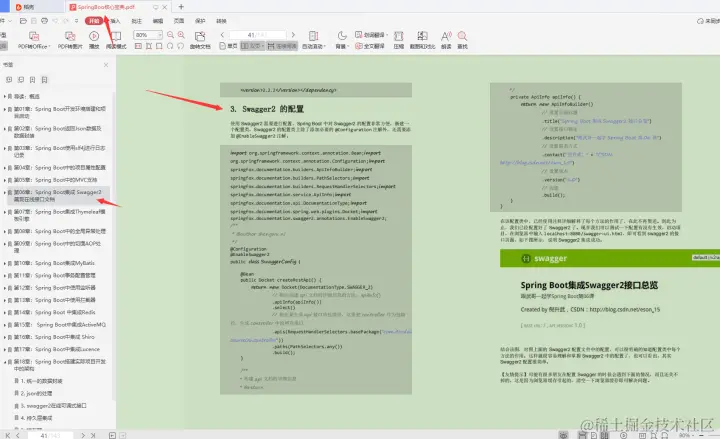The image size is (720, 439).
Task: Click the read aloud icon
Action: (446, 36)
